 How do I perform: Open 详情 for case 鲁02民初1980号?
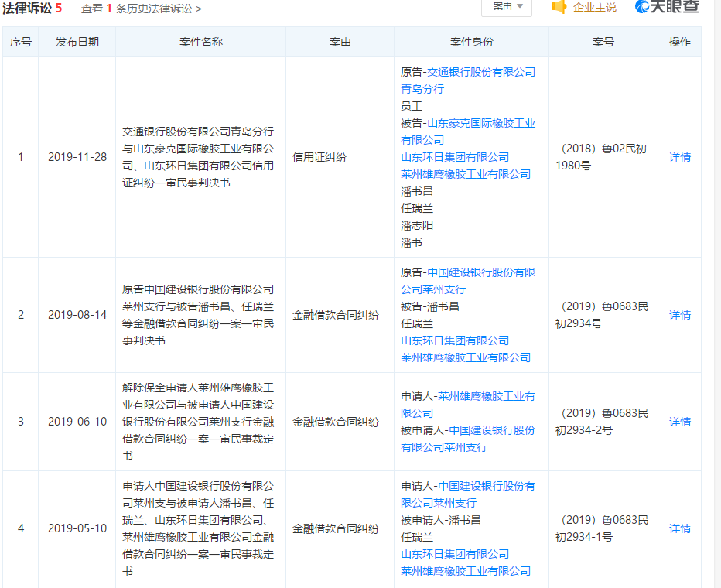click(680, 157)
